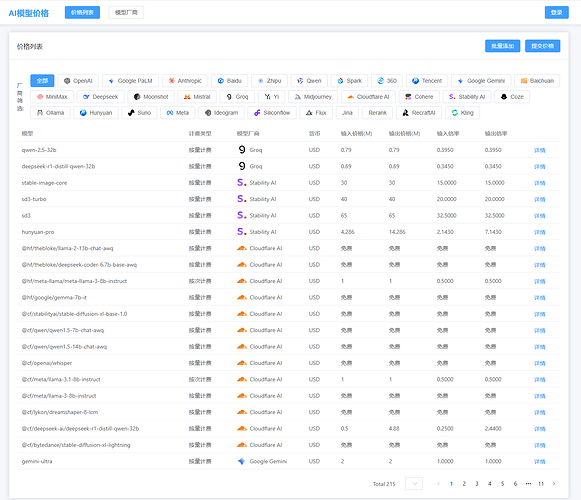The height and width of the screenshot is (500, 581).
Task: Select the Kling vendor filter
Action: coord(462,113)
